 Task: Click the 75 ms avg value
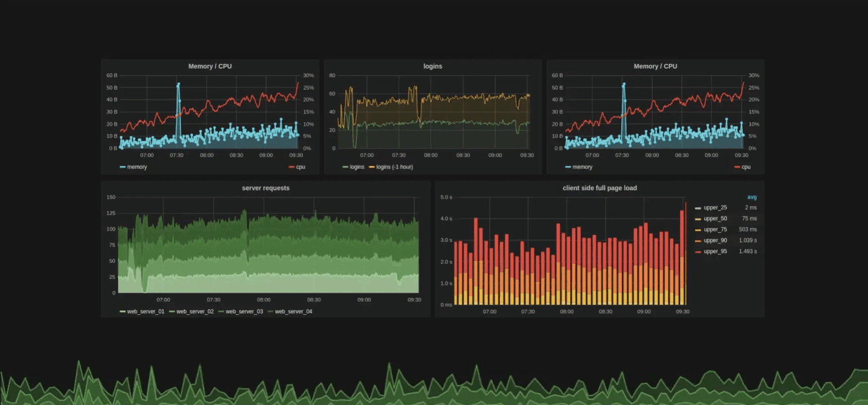pyautogui.click(x=750, y=218)
